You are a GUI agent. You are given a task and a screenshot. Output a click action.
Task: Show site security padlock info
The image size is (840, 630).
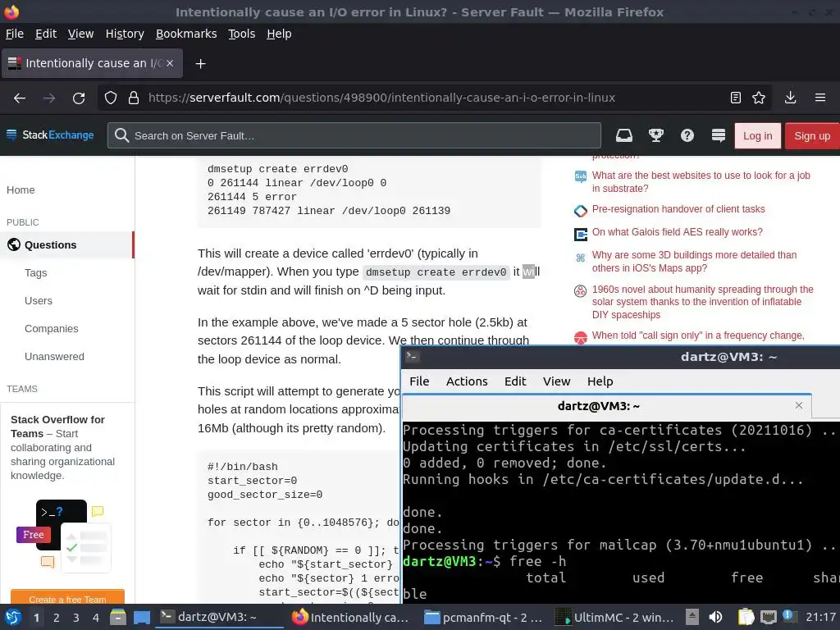tap(134, 98)
